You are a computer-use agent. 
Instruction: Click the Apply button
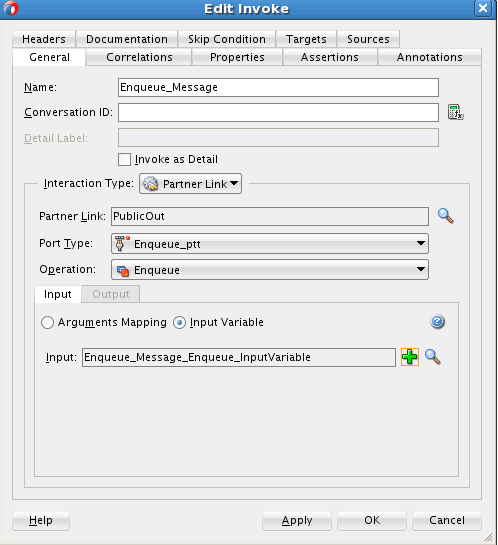[297, 520]
